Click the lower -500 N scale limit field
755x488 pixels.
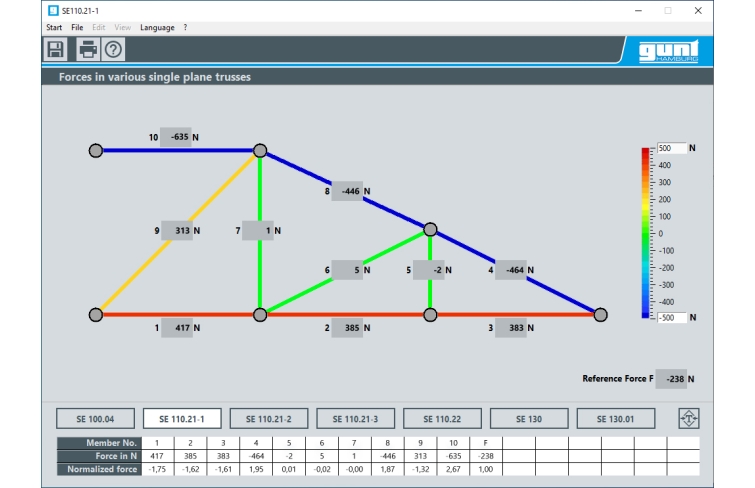672,317
